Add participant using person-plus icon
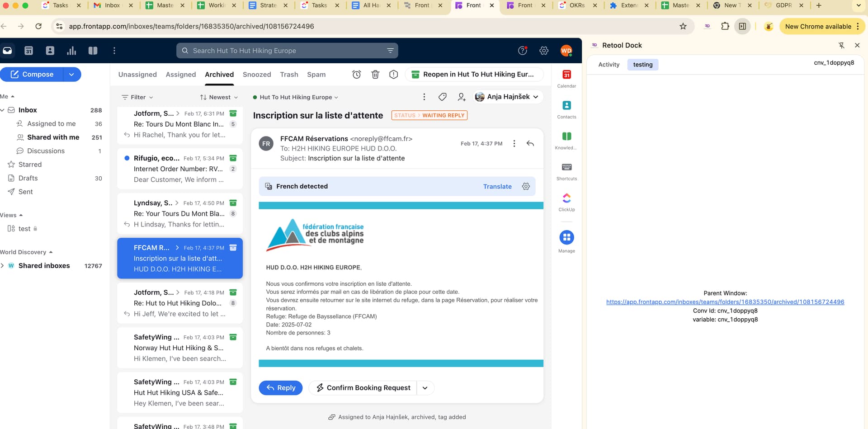This screenshot has height=429, width=868. 462,97
